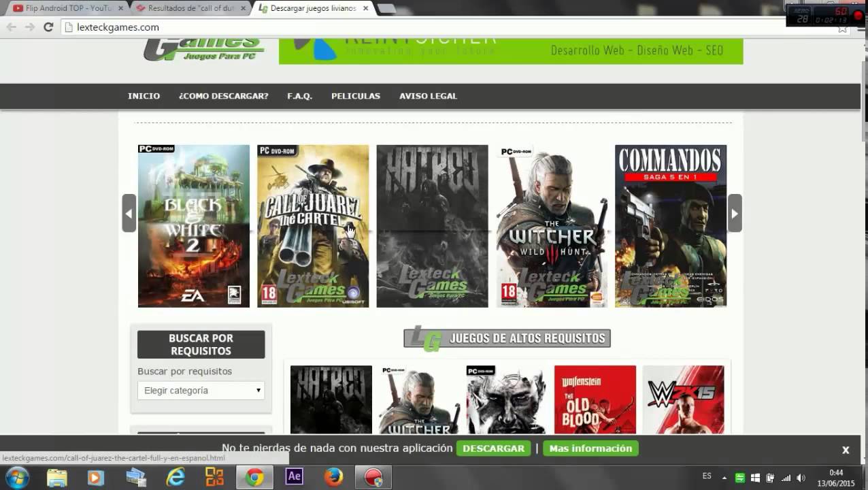Close the 'Descargar juegos livianos' tab
This screenshot has width=868, height=490.
(365, 9)
